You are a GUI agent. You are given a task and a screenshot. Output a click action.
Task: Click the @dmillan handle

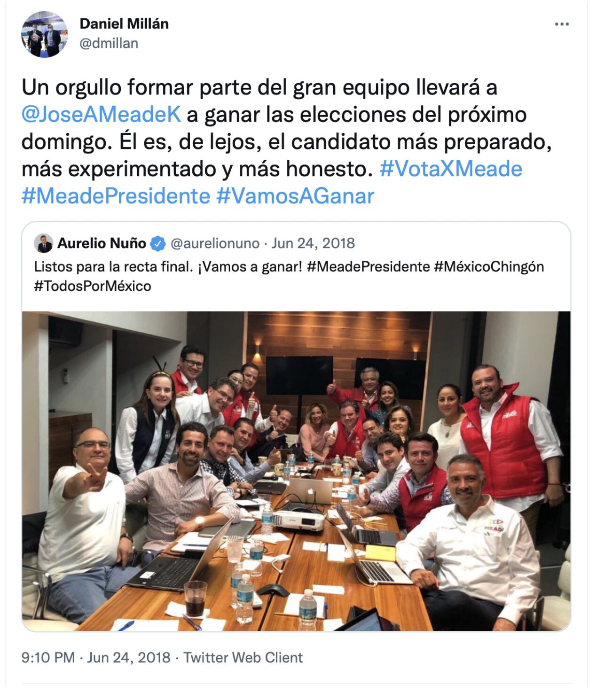pos(109,43)
